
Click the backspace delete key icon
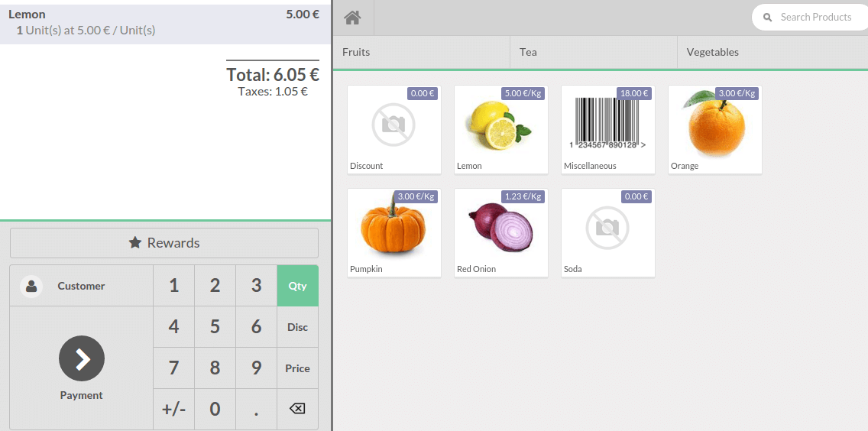(297, 409)
